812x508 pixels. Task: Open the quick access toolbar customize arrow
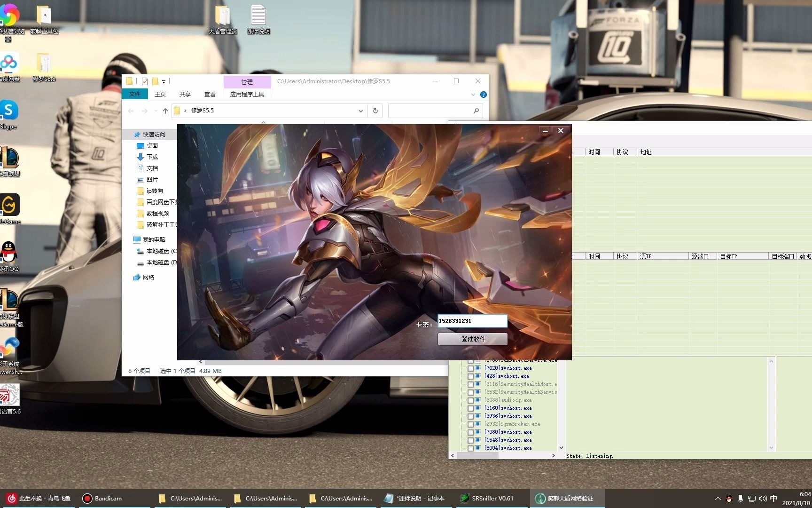(164, 82)
